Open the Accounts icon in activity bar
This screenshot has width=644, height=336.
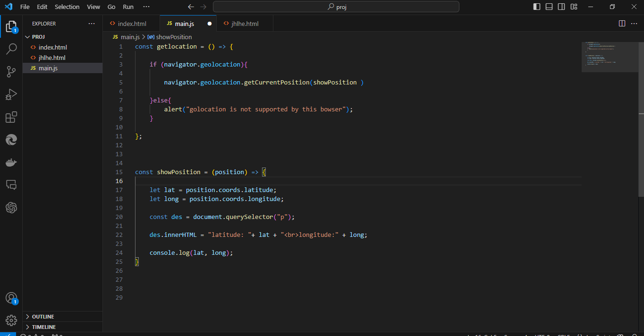(x=11, y=298)
